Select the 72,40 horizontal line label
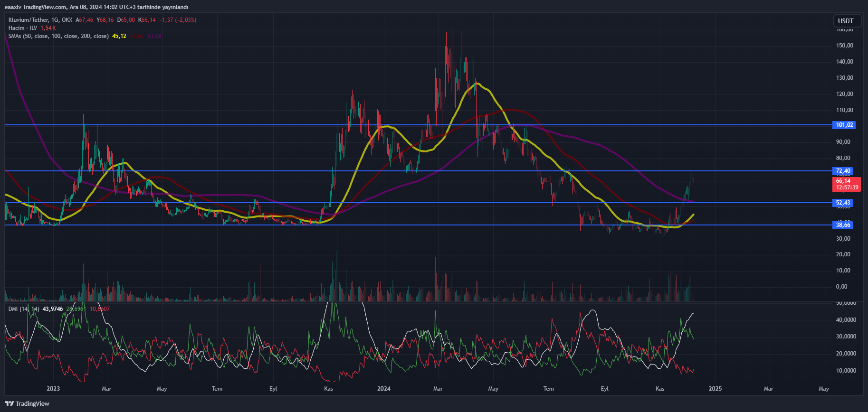868x412 pixels. coord(843,171)
